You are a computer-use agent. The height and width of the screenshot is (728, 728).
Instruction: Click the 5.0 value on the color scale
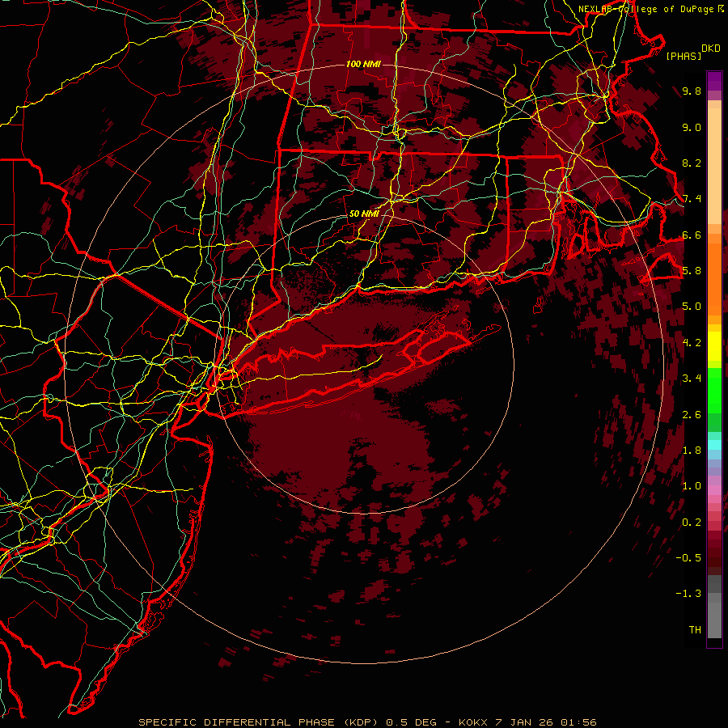pyautogui.click(x=692, y=307)
